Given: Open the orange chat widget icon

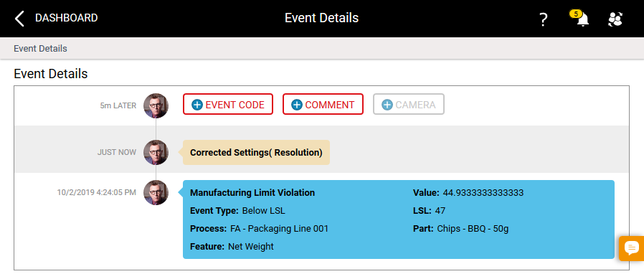Looking at the screenshot, I should [631, 248].
